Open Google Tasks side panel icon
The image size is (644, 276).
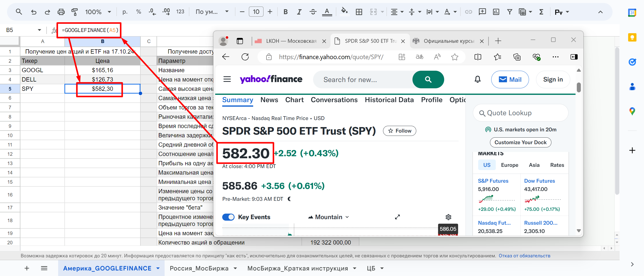632,62
